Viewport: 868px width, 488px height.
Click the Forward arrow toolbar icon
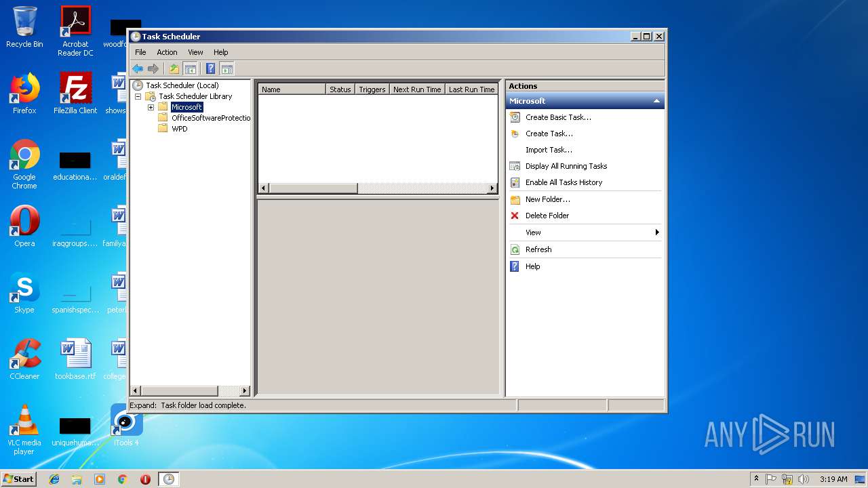[153, 68]
